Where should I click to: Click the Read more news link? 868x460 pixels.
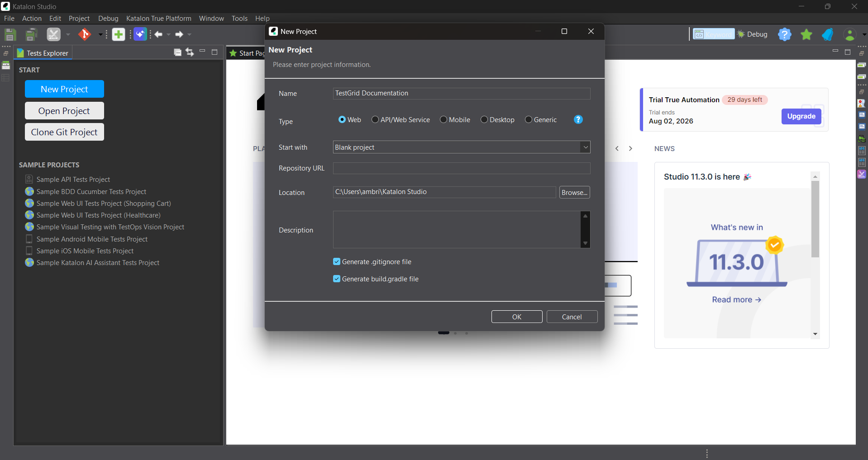pyautogui.click(x=737, y=299)
